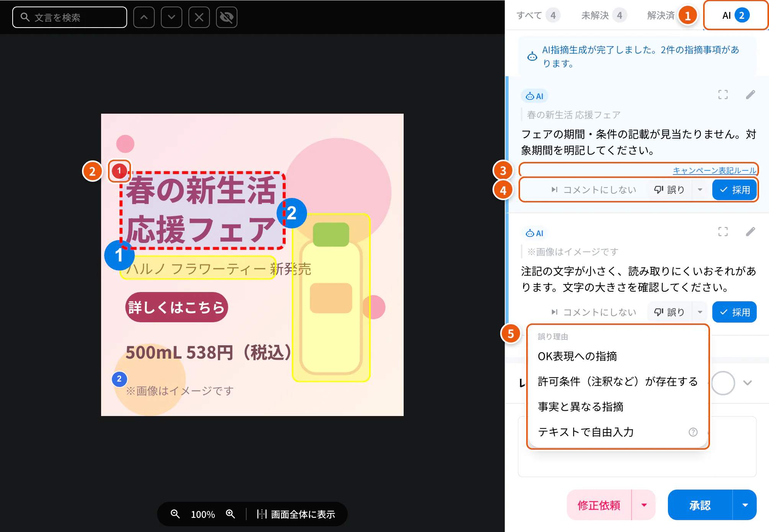769x532 pixels.
Task: Toggle annotation visibility with the crossed-eye icon
Action: click(x=227, y=17)
